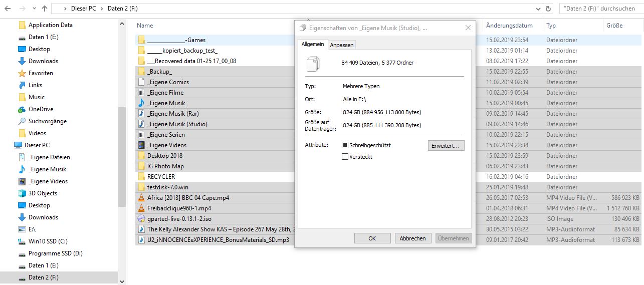Select Application Data in the sidebar
This screenshot has height=285, width=644.
50,25
